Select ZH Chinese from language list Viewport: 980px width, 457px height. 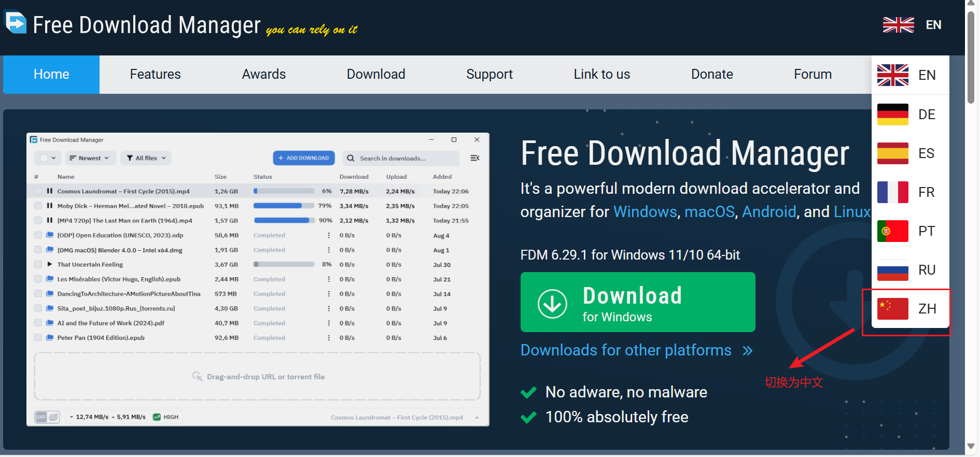pyautogui.click(x=911, y=309)
